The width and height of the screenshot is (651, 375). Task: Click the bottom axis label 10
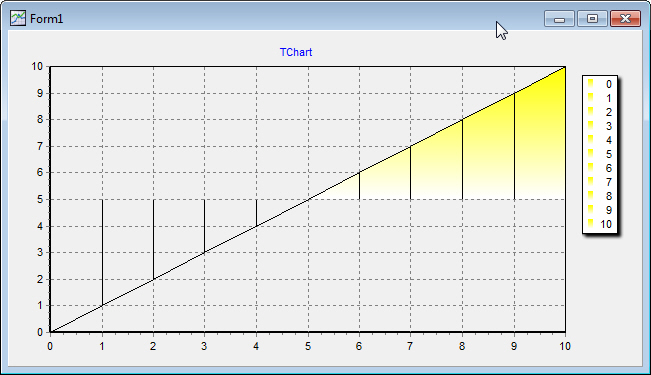pos(565,346)
